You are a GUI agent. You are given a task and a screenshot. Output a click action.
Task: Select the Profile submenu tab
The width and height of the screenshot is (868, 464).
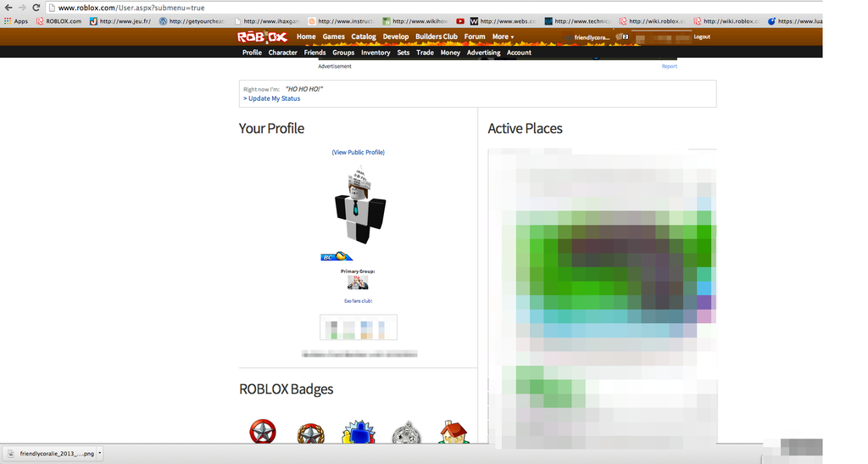[x=252, y=53]
